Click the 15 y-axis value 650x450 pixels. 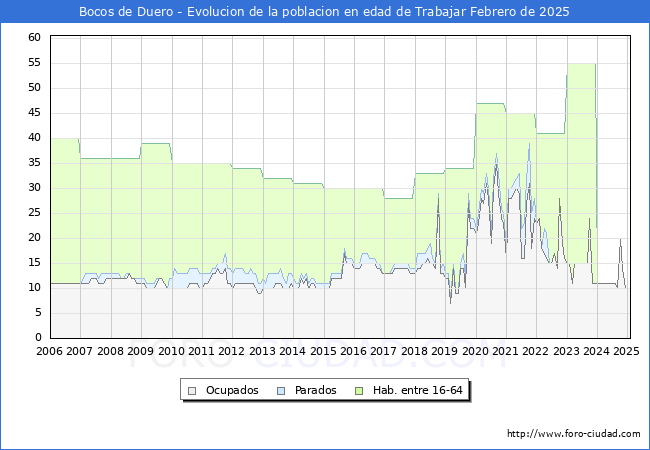pos(35,262)
